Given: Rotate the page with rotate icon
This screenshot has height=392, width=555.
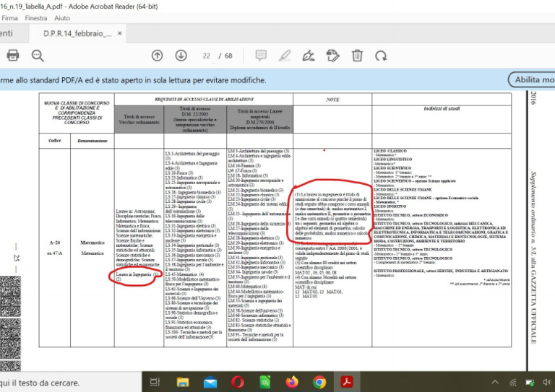Looking at the screenshot, I should pyautogui.click(x=382, y=56).
